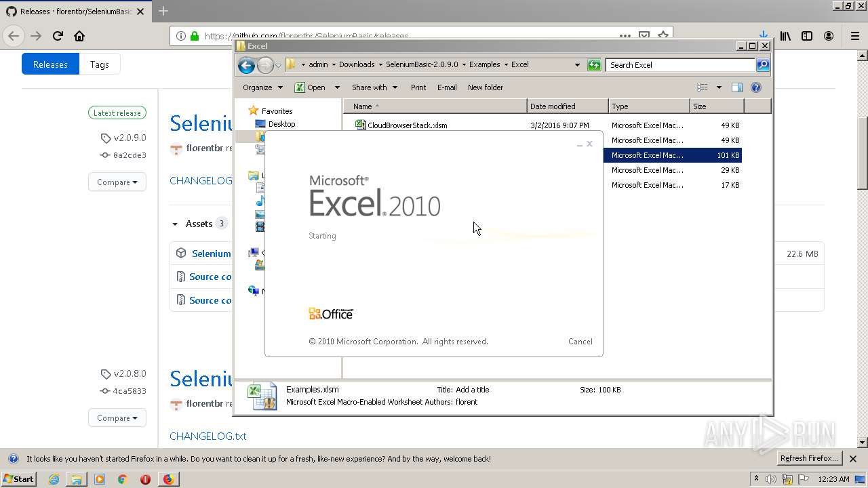Open Firefox home page
868x488 pixels.
click(x=79, y=36)
